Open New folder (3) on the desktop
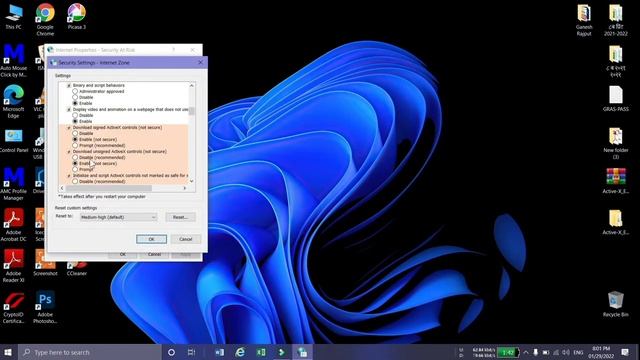Screen dimensions: 640x360 pos(616,143)
